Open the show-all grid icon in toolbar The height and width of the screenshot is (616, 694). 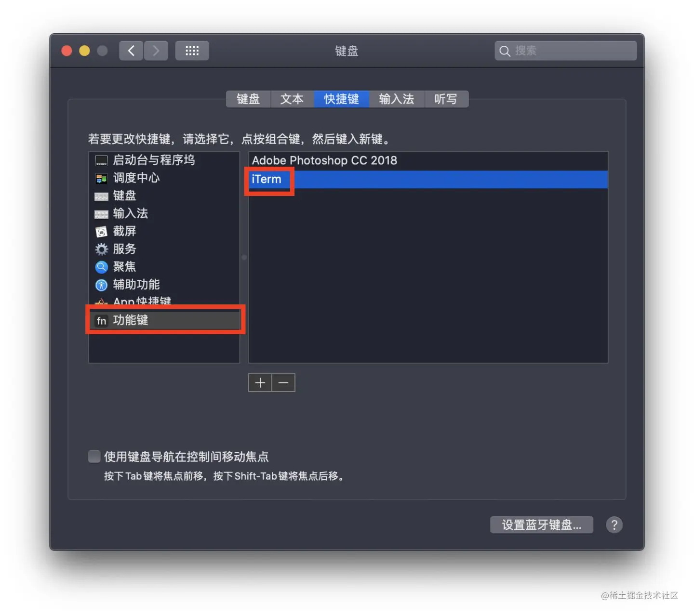(x=192, y=51)
